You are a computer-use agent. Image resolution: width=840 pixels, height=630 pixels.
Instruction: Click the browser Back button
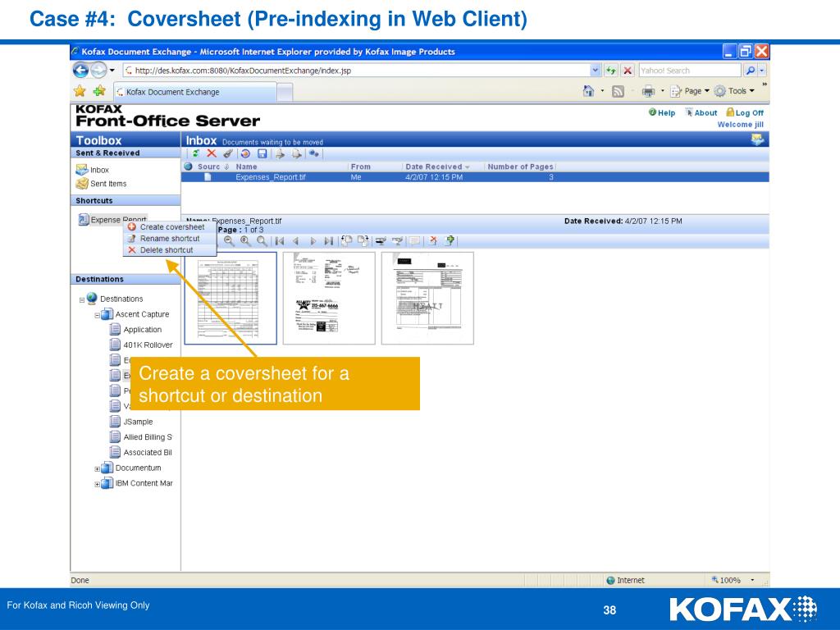(81, 71)
